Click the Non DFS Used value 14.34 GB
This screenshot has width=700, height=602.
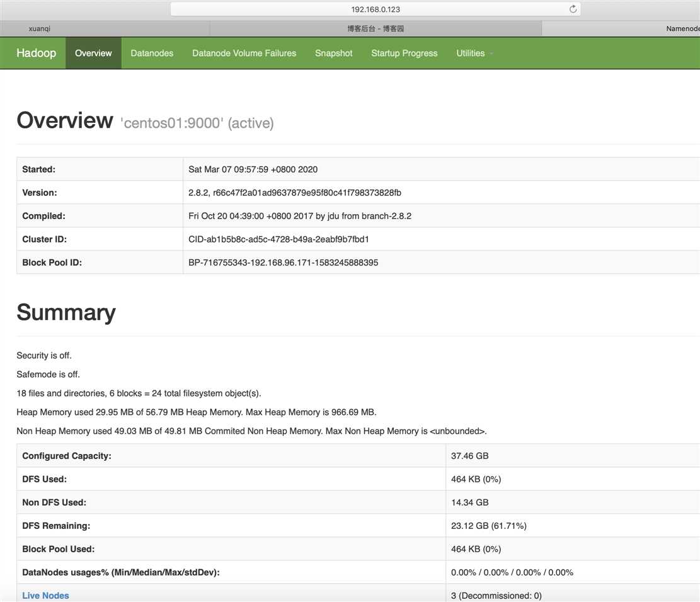pyautogui.click(x=469, y=503)
